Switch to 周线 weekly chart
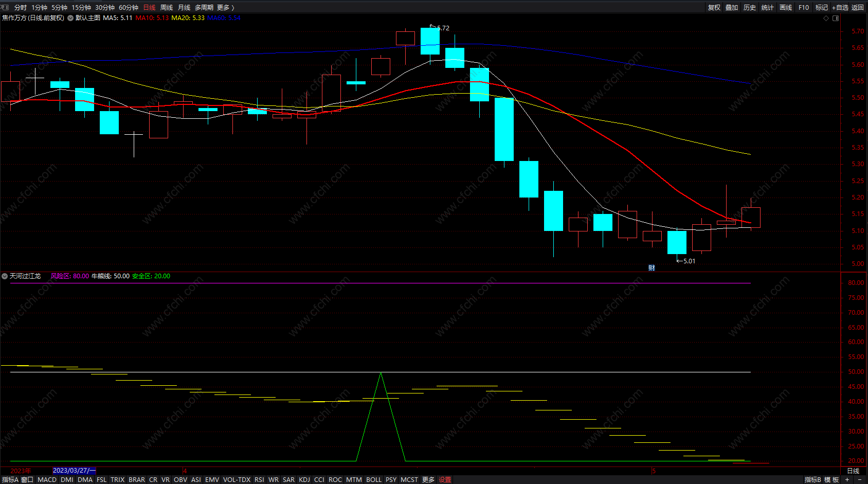The height and width of the screenshot is (484, 868). [x=167, y=7]
